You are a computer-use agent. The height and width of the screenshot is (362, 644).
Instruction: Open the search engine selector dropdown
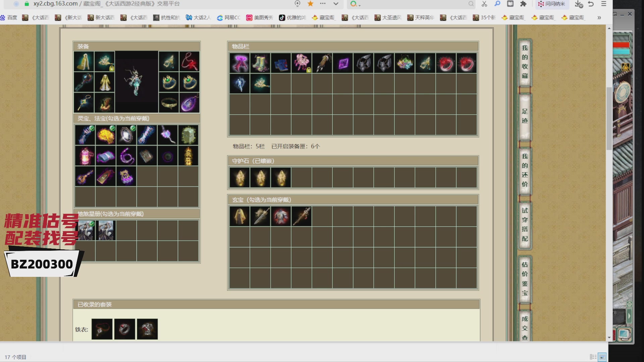(x=355, y=4)
